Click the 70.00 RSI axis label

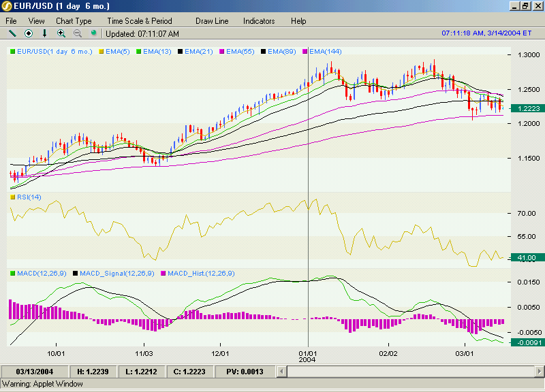point(527,213)
